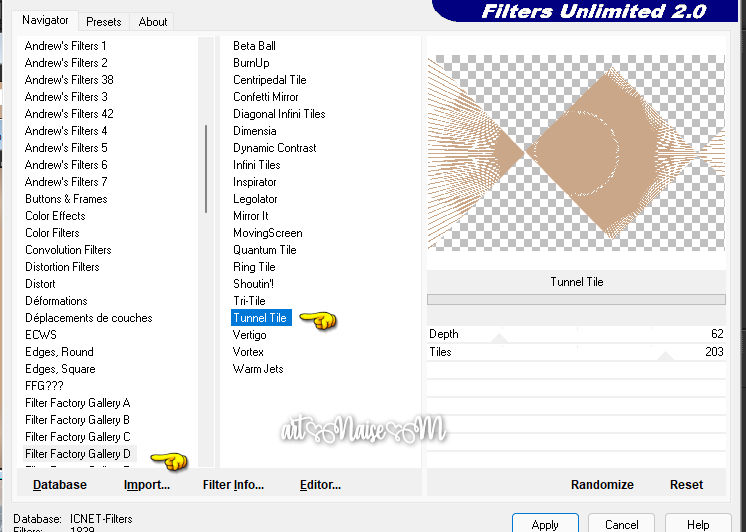The height and width of the screenshot is (532, 746).
Task: Select the Dynamic Contrast filter
Action: (275, 148)
